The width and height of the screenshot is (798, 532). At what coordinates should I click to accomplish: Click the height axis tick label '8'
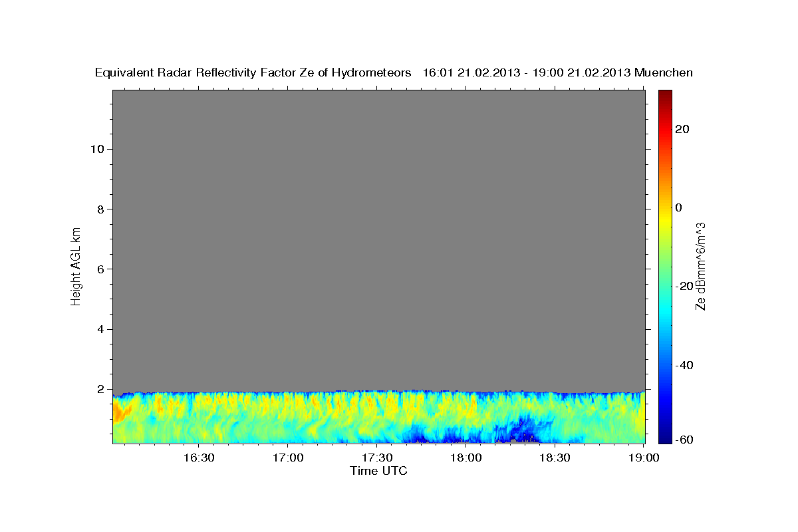[100, 209]
